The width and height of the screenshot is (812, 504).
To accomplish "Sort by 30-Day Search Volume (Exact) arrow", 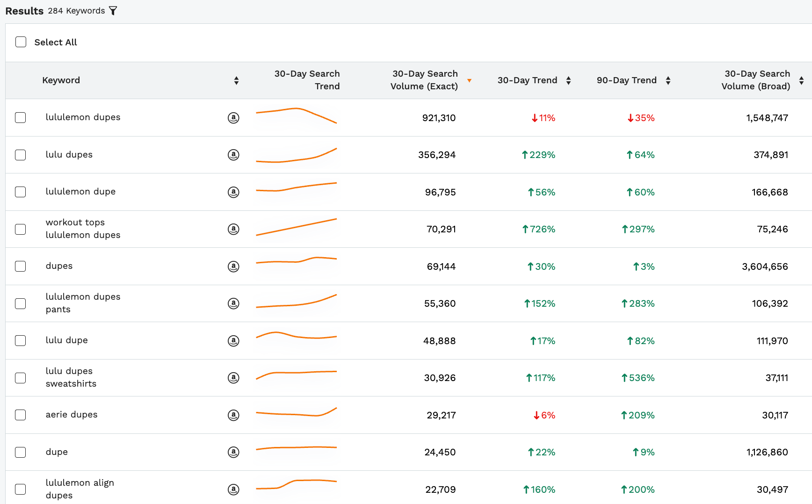I will [469, 80].
